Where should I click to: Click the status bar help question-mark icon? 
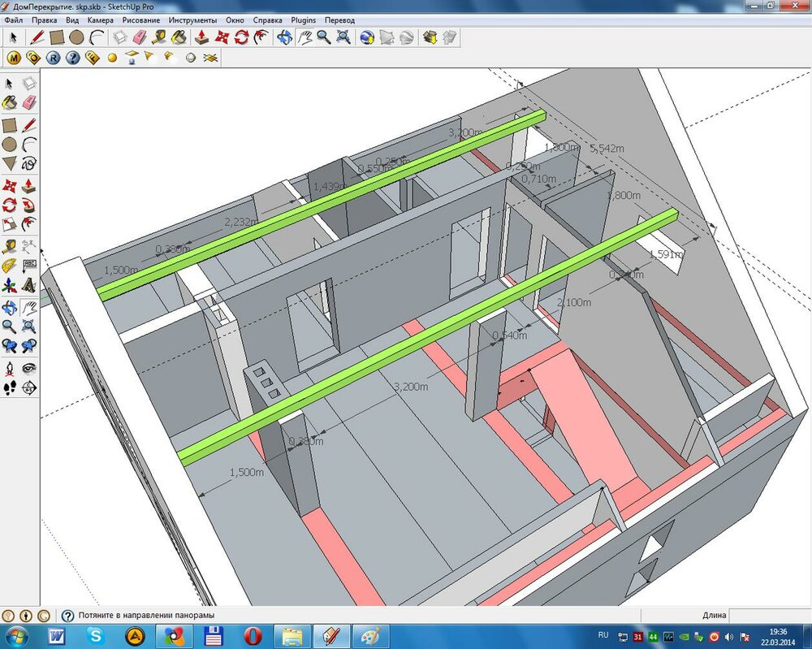(x=68, y=617)
